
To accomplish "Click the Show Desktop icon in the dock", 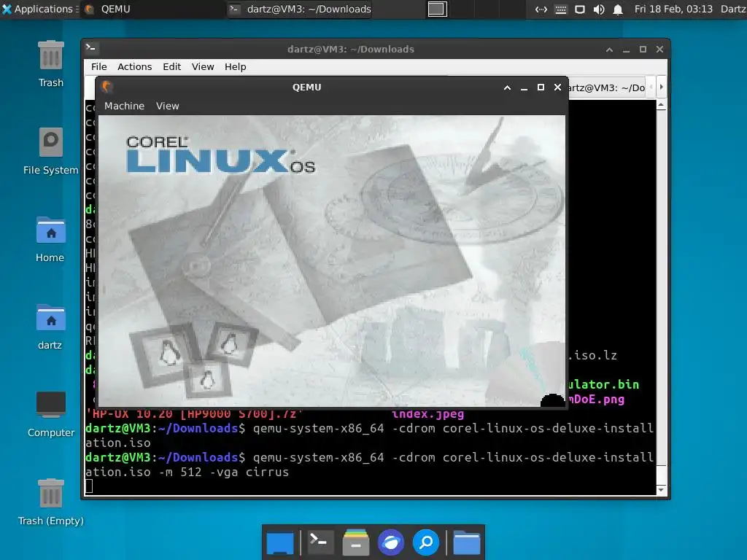I will click(280, 542).
